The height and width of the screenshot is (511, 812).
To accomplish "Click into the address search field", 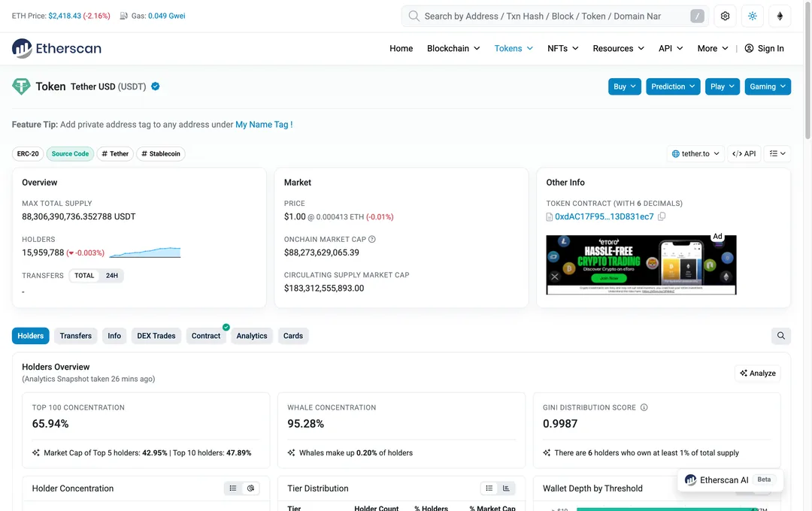I will pos(554,16).
